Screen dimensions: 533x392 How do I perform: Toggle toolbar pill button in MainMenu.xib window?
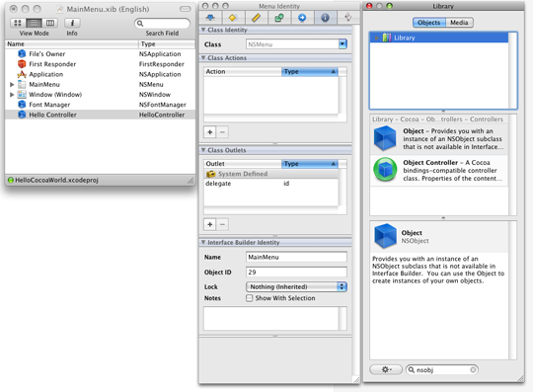pyautogui.click(x=186, y=9)
